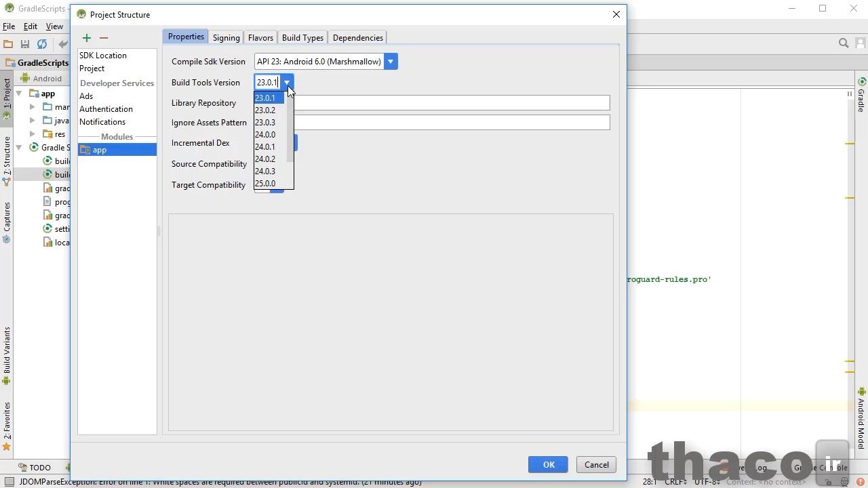The image size is (868, 488).
Task: Open the File menu
Action: pos(9,26)
